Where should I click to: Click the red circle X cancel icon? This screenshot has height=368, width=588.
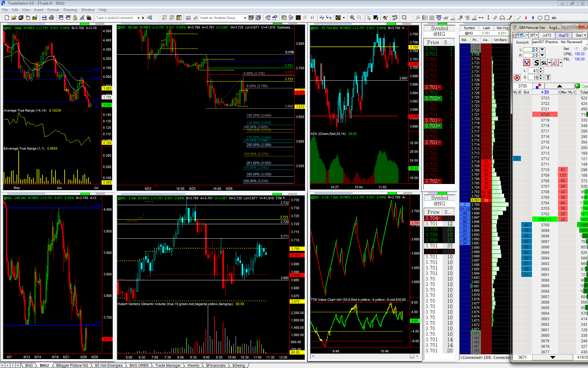click(x=517, y=78)
